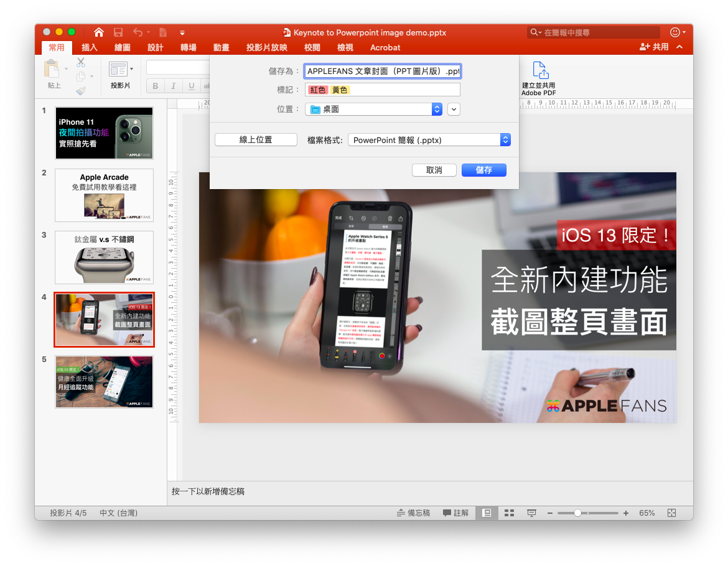Start slideshow presenter view icon

pyautogui.click(x=531, y=513)
